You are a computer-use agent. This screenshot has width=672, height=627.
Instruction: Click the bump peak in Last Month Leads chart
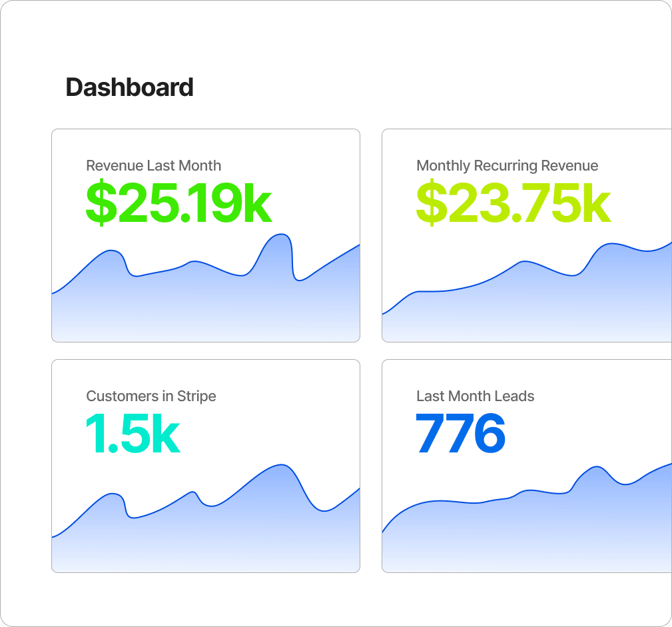[596, 468]
